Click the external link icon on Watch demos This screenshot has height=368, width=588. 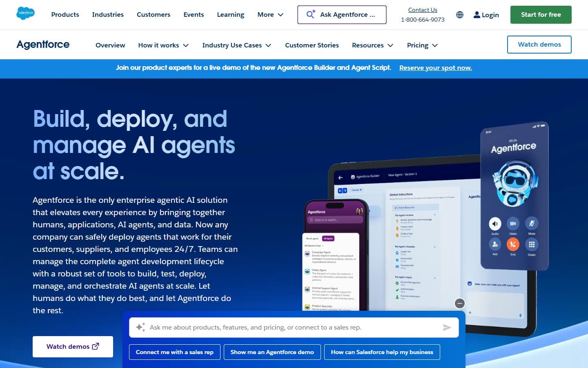click(96, 346)
